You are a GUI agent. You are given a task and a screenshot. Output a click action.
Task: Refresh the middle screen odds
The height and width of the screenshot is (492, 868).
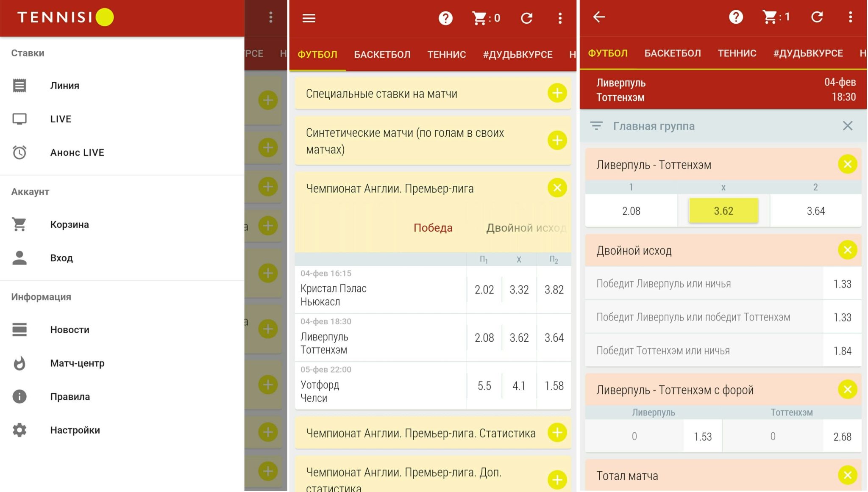(527, 18)
